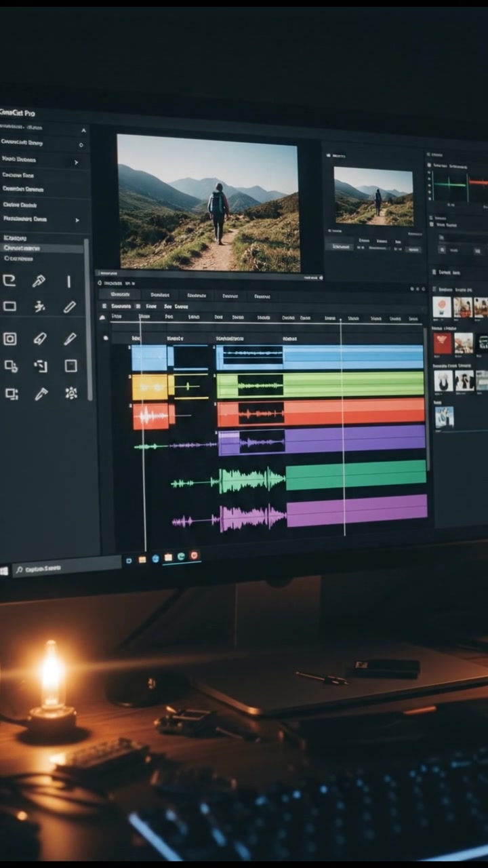
Task: Select the small blue clip at the timeline start
Action: tap(150, 358)
